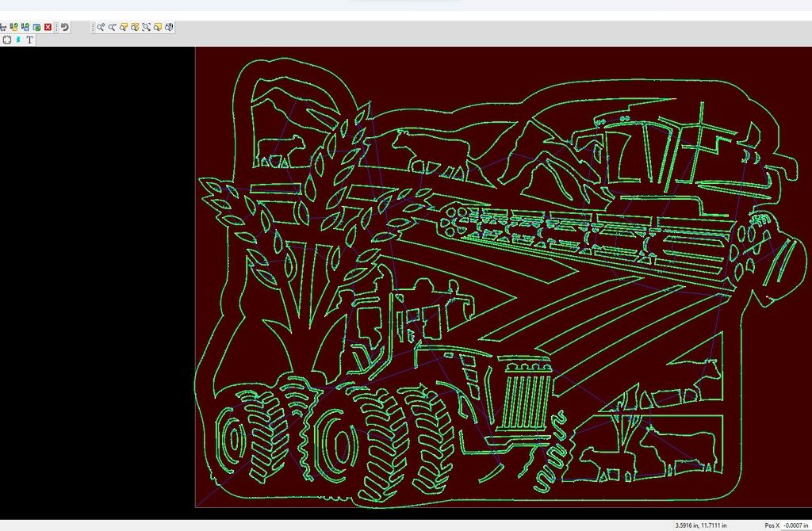
Task: Click the double-magnifier yellow zoom icon
Action: coord(136,27)
